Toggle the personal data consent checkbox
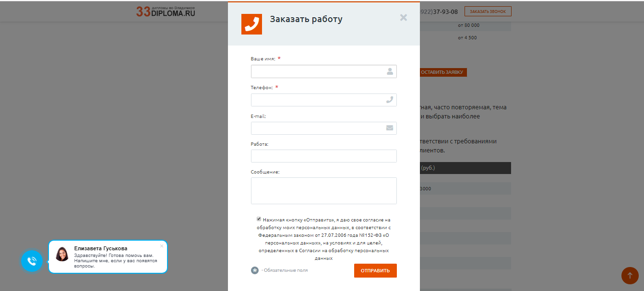 [259, 219]
